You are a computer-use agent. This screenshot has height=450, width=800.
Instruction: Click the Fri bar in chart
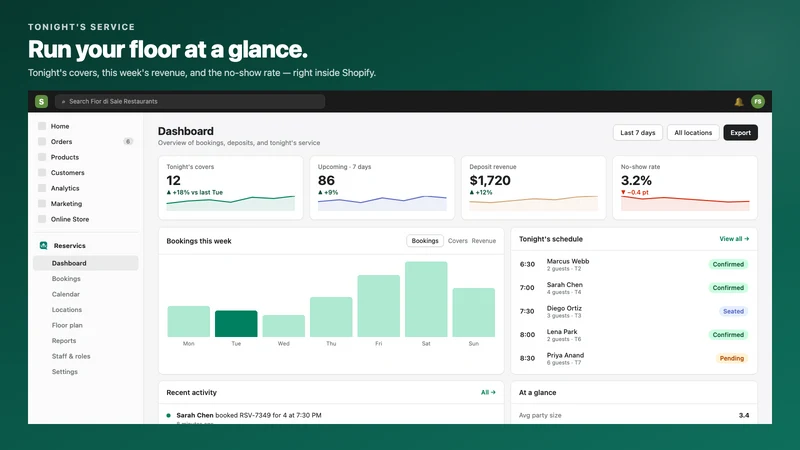click(x=379, y=306)
